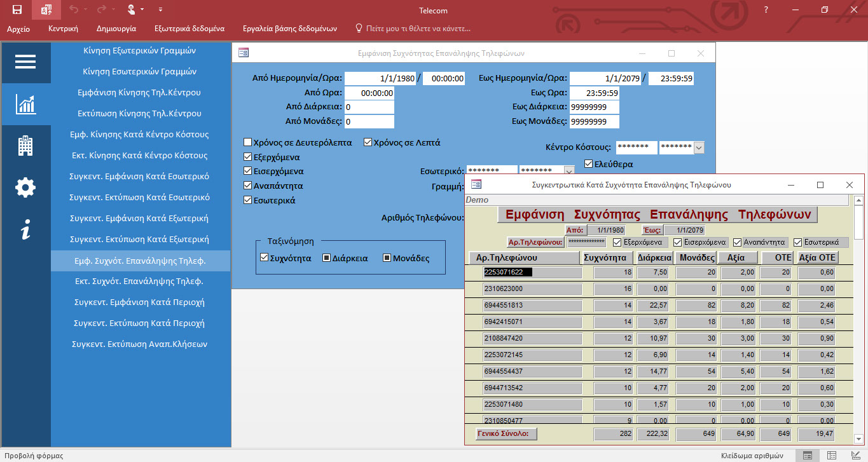This screenshot has width=868, height=462.
Task: Open the Εξωτερικά δεδομένα ribbon tab
Action: pyautogui.click(x=189, y=29)
